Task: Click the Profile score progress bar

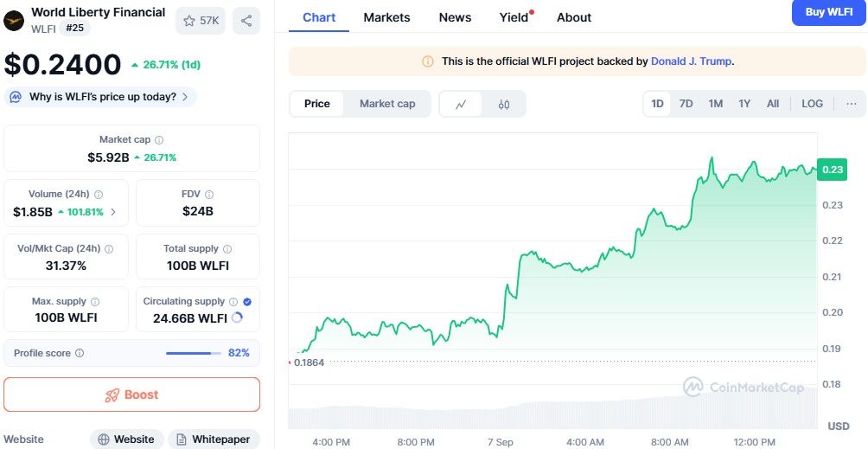Action: [193, 353]
